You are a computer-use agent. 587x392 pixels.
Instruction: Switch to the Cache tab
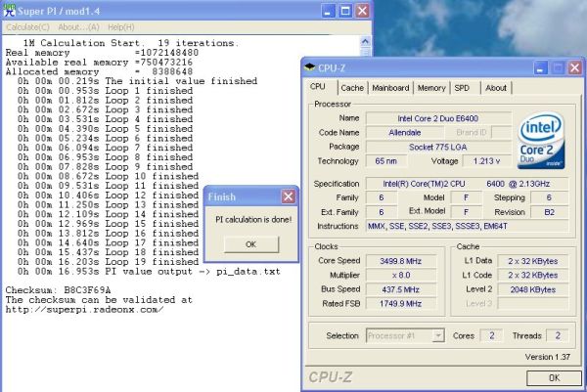[x=352, y=88]
